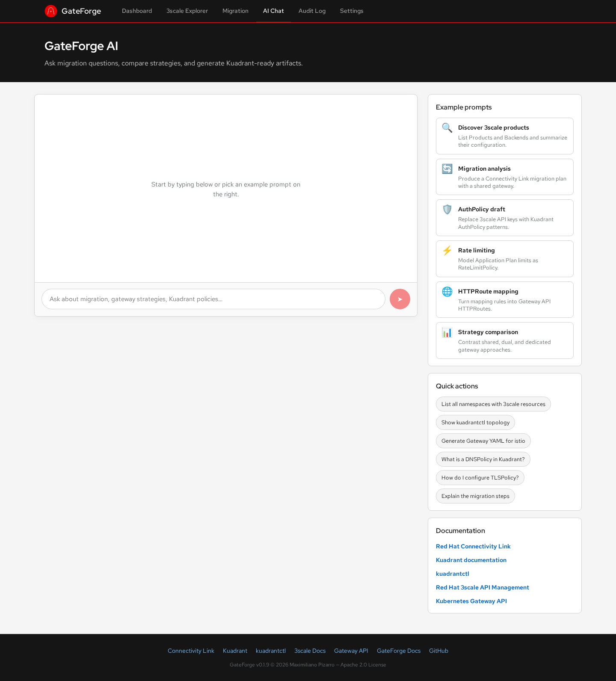
Task: Click Connectivity Link in the footer
Action: 191,651
